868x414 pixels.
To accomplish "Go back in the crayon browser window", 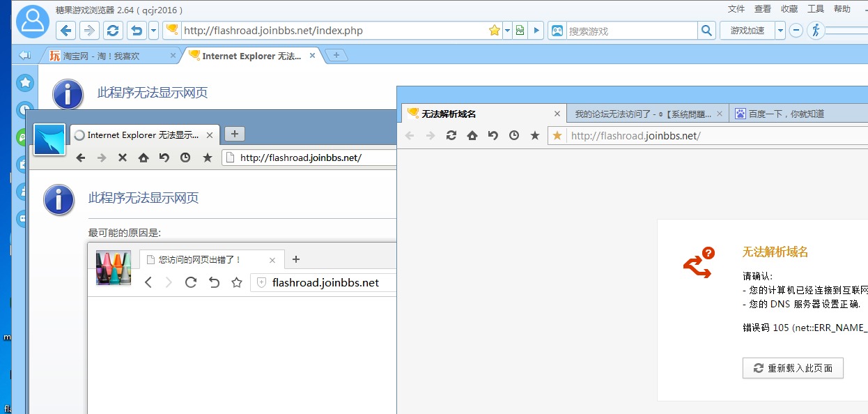I will pyautogui.click(x=148, y=282).
